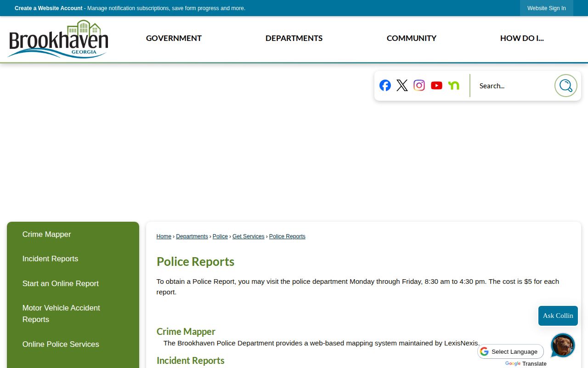Open Start an Online Report sidebar link

[x=61, y=283]
